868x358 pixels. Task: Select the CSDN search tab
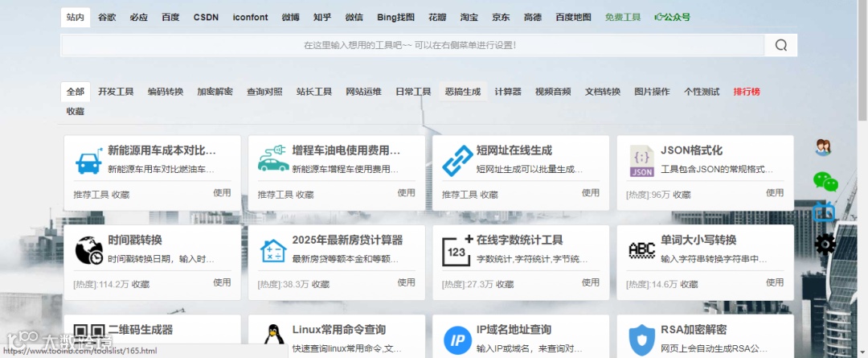click(x=206, y=17)
